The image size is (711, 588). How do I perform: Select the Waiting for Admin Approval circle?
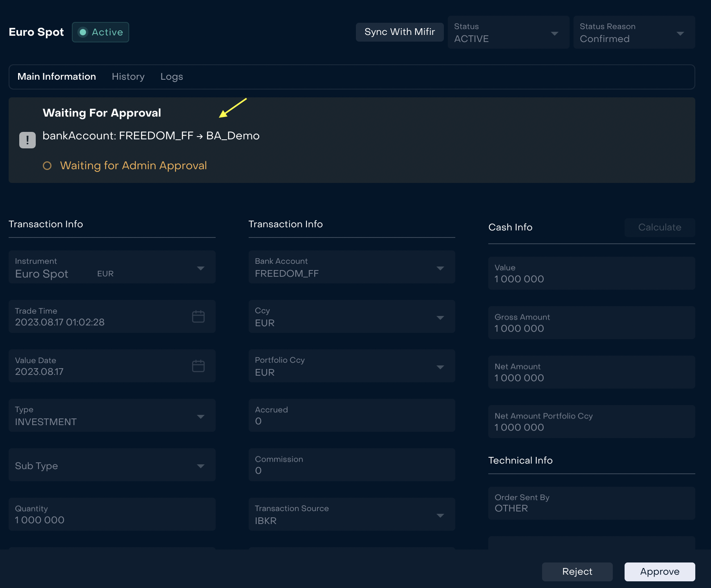click(47, 166)
